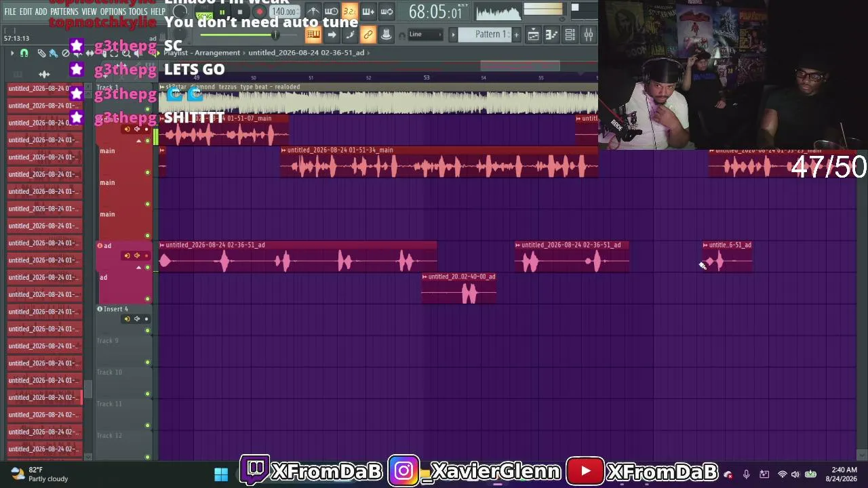This screenshot has height=488, width=868.
Task: Open the PATTERNS menu
Action: tap(64, 12)
